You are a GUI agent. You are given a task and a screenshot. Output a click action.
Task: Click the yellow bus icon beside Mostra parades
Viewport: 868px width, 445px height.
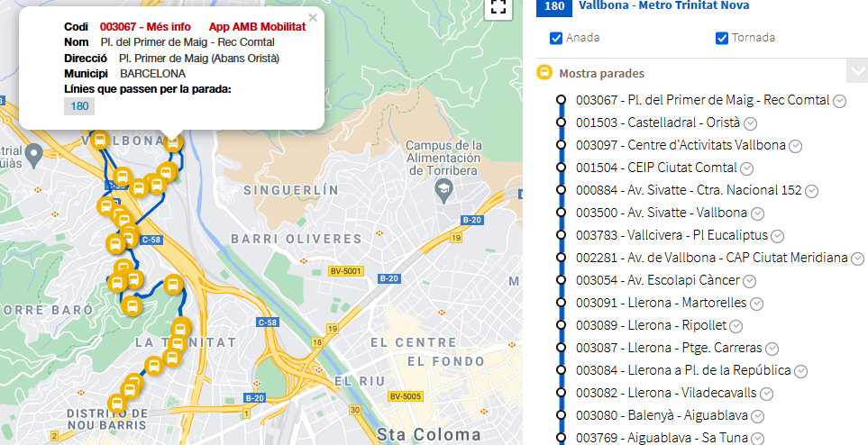tap(544, 73)
